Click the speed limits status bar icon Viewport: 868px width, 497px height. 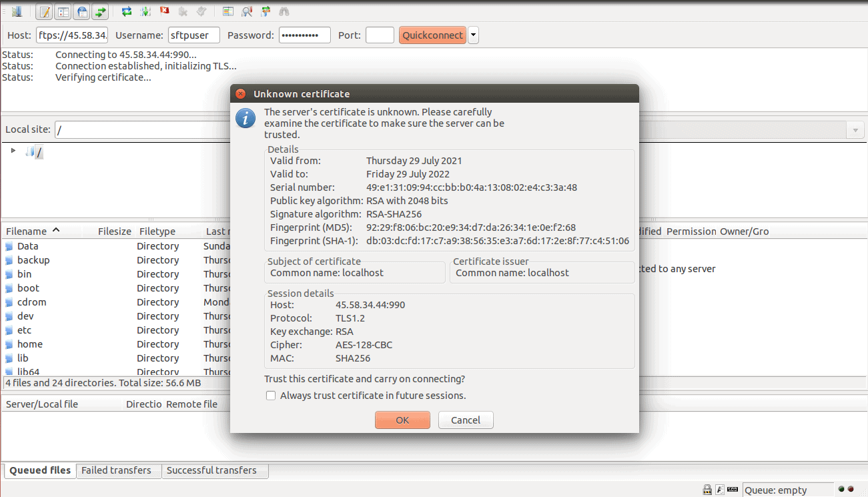point(733,490)
